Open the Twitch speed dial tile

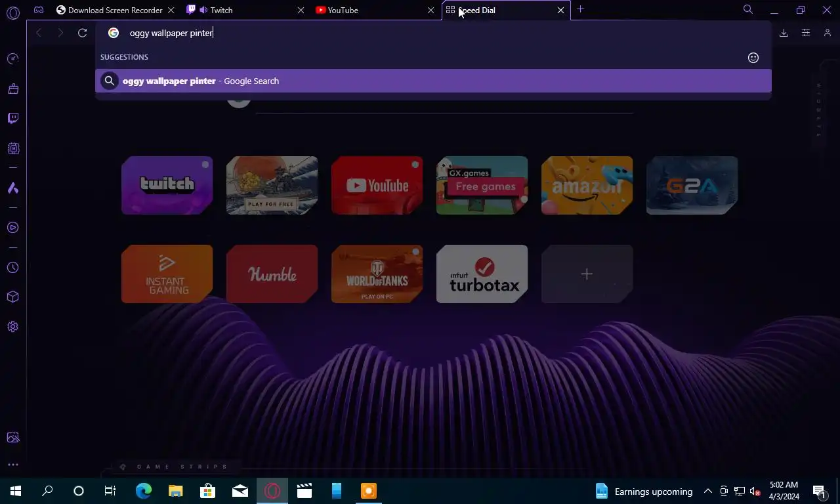167,185
